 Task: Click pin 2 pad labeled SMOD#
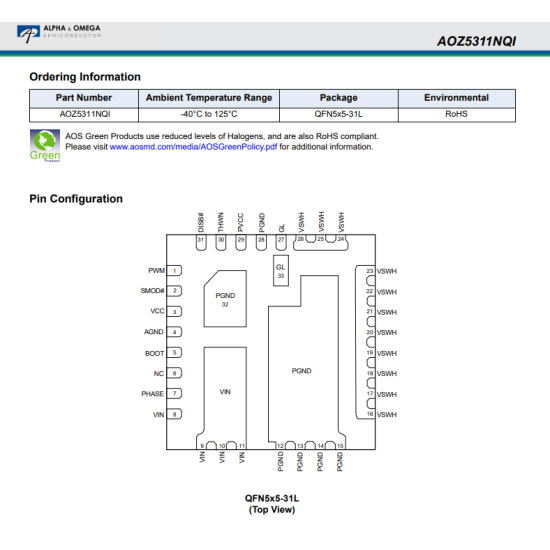coord(174,291)
